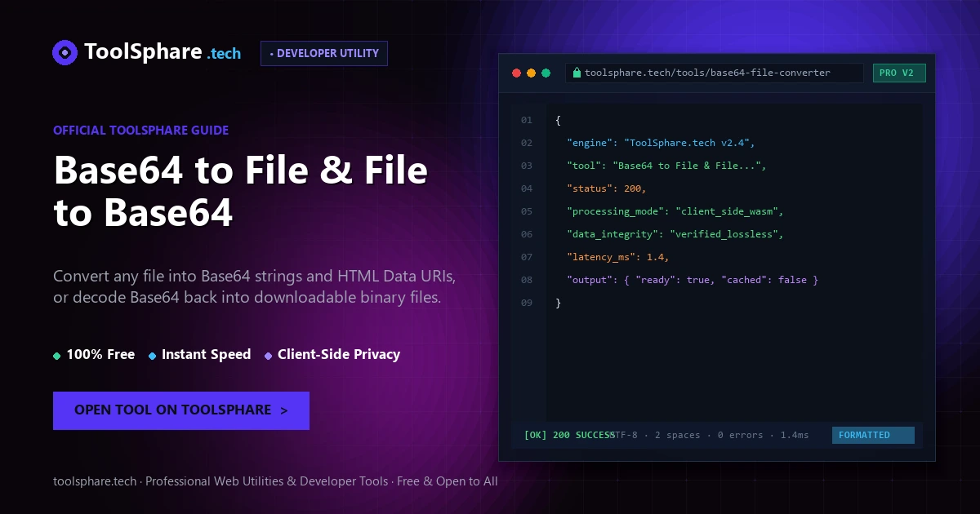Click the Instant Speed feature text
The height and width of the screenshot is (514, 980).
pos(206,354)
